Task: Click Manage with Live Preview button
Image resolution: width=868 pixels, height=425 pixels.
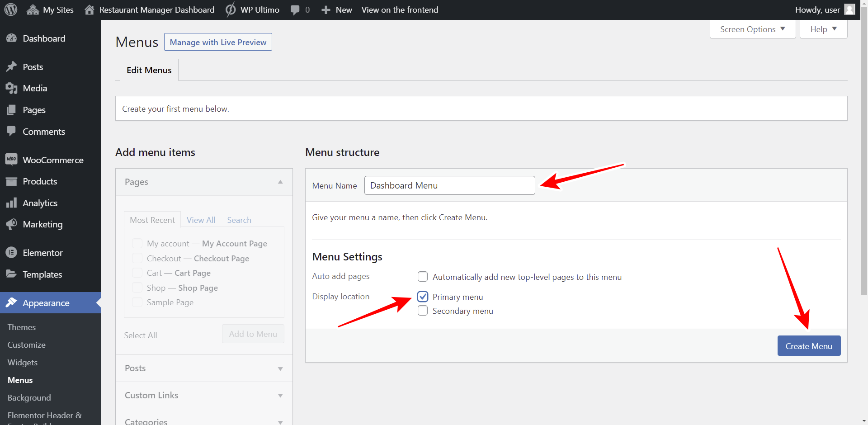Action: click(218, 42)
